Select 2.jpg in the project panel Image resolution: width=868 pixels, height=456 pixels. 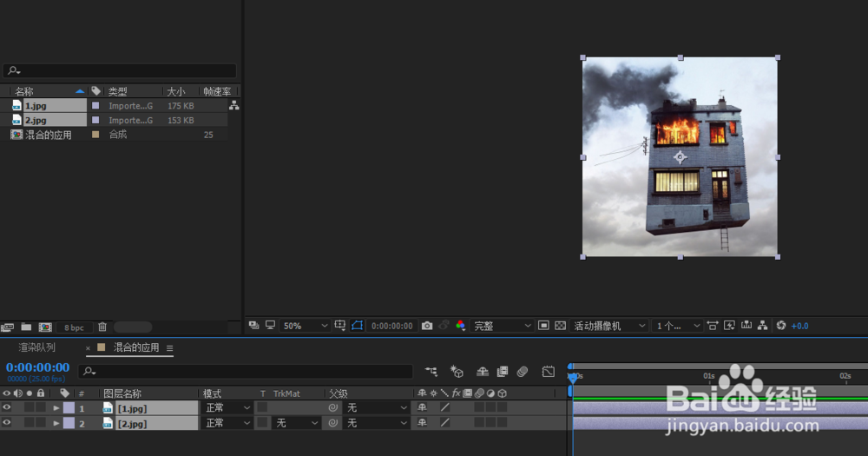tap(36, 120)
